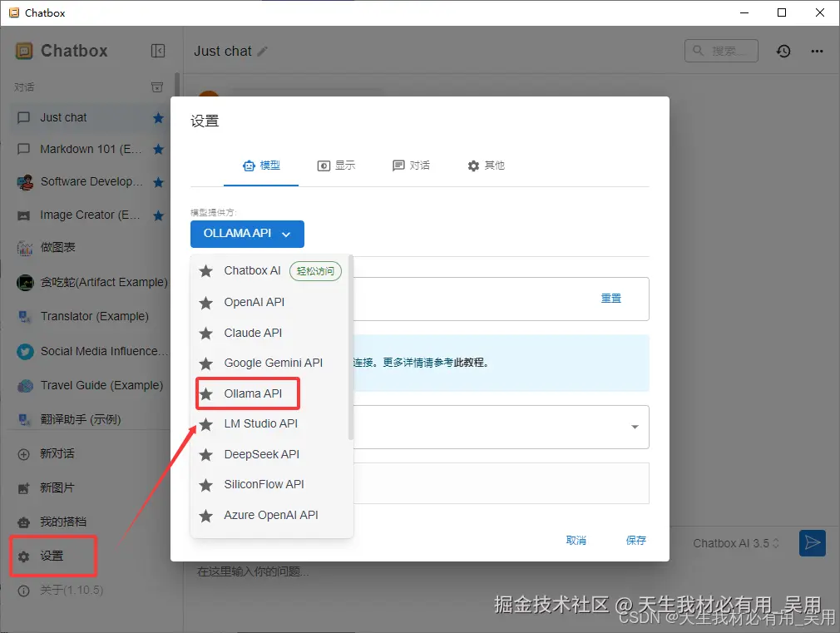Open the OLLAMA API provider dropdown

click(247, 234)
